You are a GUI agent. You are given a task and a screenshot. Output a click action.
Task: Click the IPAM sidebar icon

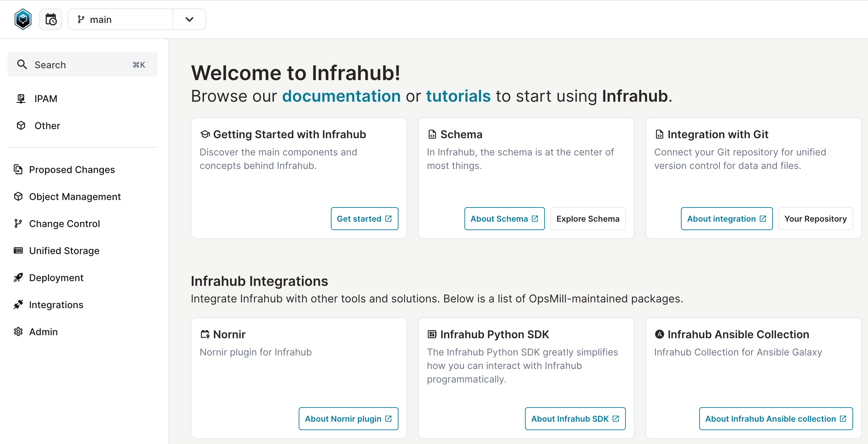pyautogui.click(x=21, y=98)
